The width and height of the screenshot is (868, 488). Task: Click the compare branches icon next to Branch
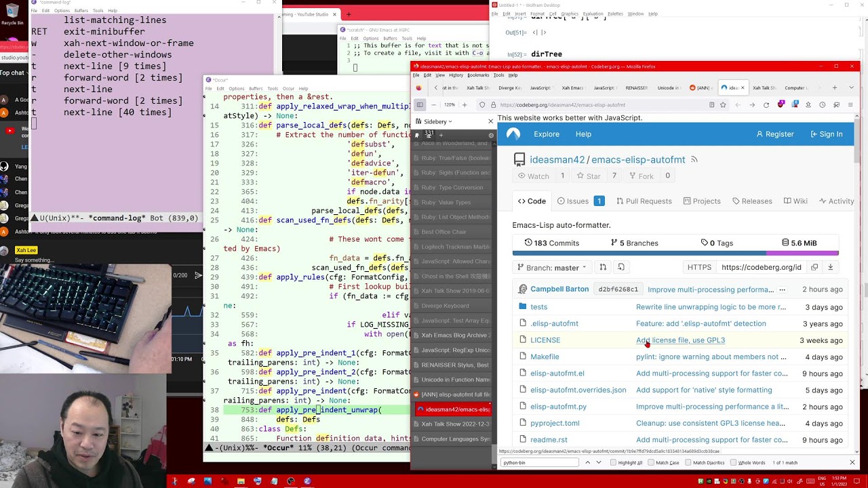(x=603, y=267)
